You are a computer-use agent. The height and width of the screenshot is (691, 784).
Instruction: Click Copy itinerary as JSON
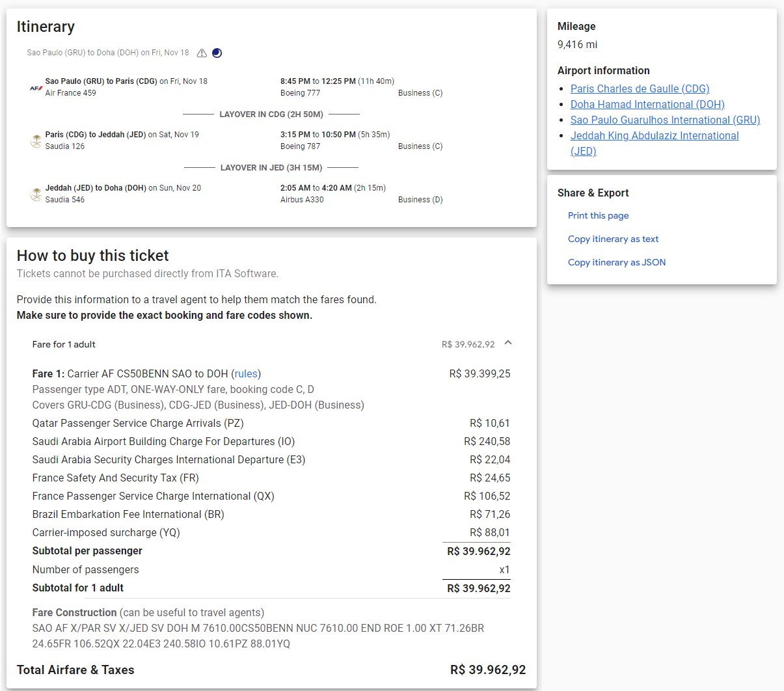[x=617, y=262]
